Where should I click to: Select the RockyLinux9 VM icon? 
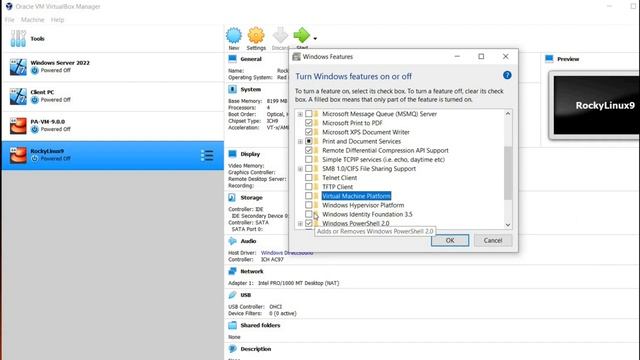[18, 155]
